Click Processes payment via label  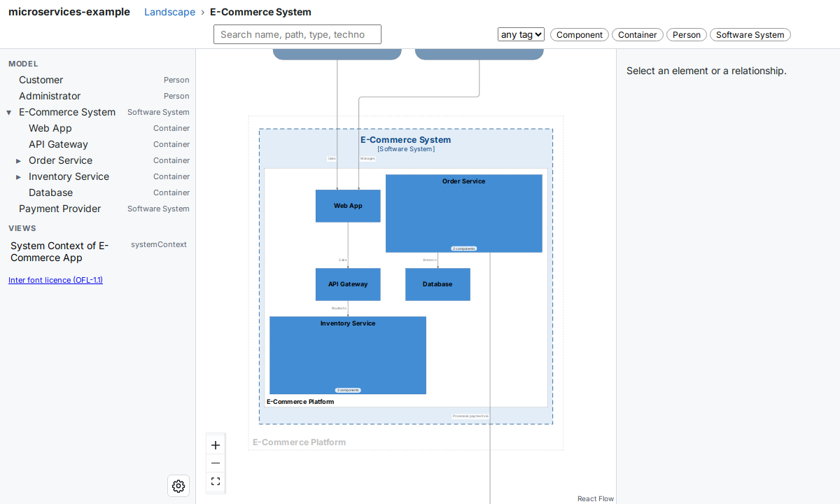[x=470, y=416]
